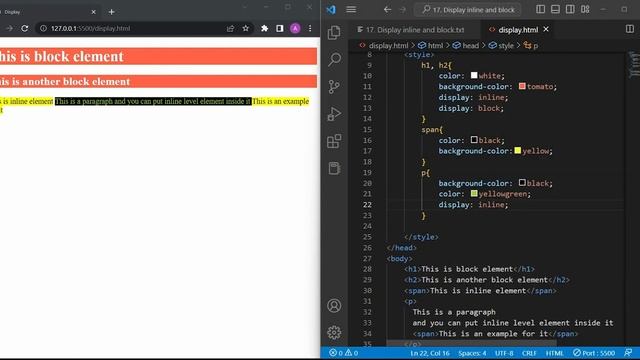Click the minimap at editor right edge
640x360 pixels.
tap(634, 65)
